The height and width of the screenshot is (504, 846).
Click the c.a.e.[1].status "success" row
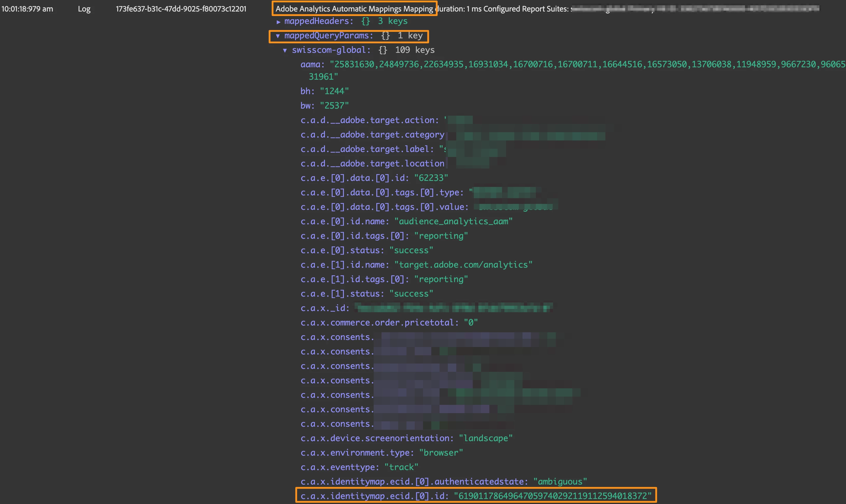366,294
